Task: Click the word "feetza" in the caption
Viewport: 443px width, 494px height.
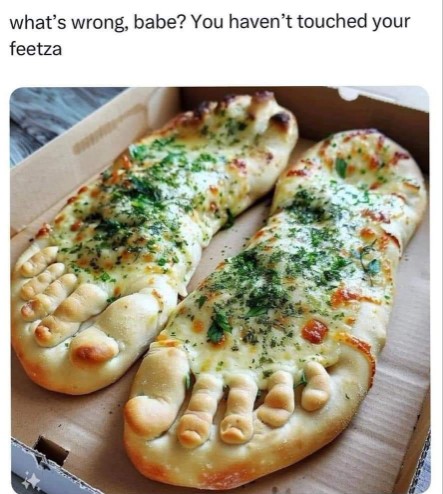Action: click(x=36, y=49)
